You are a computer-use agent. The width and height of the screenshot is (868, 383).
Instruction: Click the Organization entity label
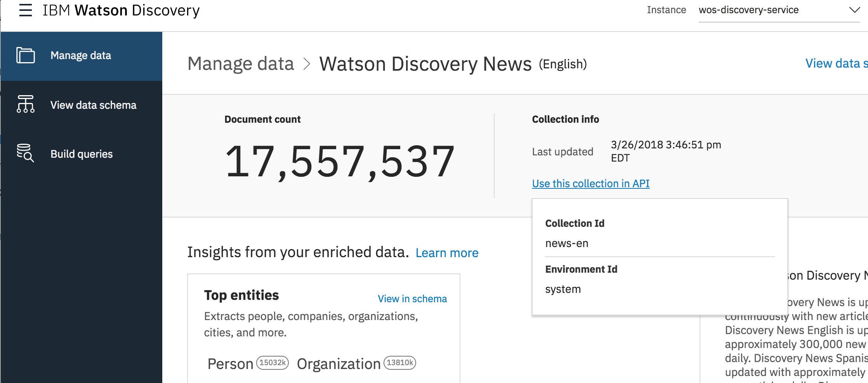[339, 364]
